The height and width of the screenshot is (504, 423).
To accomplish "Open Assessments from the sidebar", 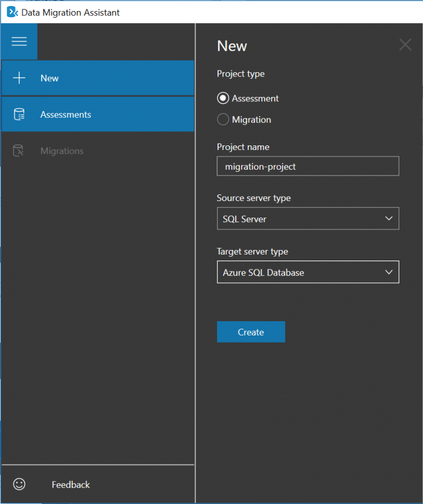I will (66, 114).
